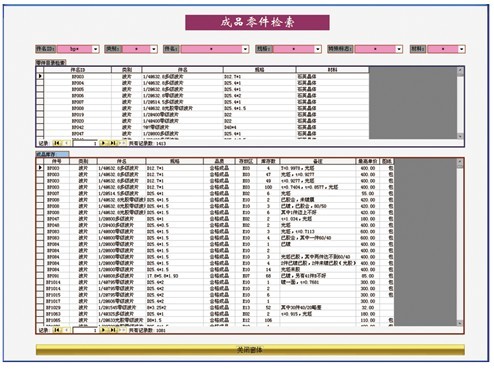This screenshot has width=494, height=369.
Task: Click BP020 cell in upper grid
Action: tap(78, 121)
